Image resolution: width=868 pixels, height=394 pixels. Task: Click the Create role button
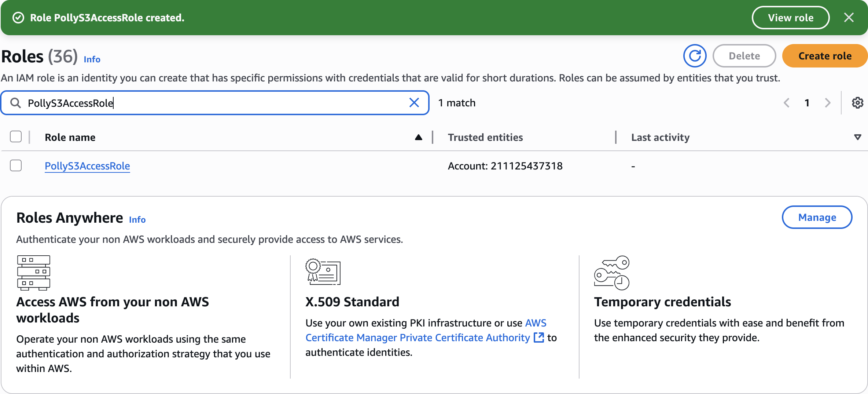click(825, 56)
